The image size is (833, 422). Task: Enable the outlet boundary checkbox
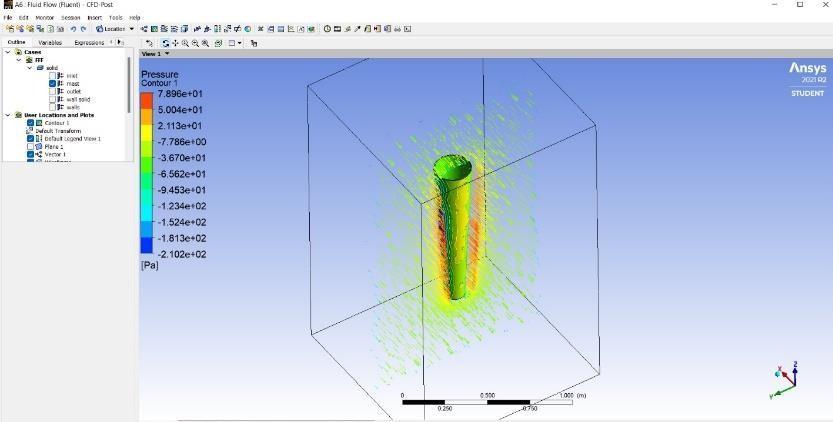click(53, 91)
